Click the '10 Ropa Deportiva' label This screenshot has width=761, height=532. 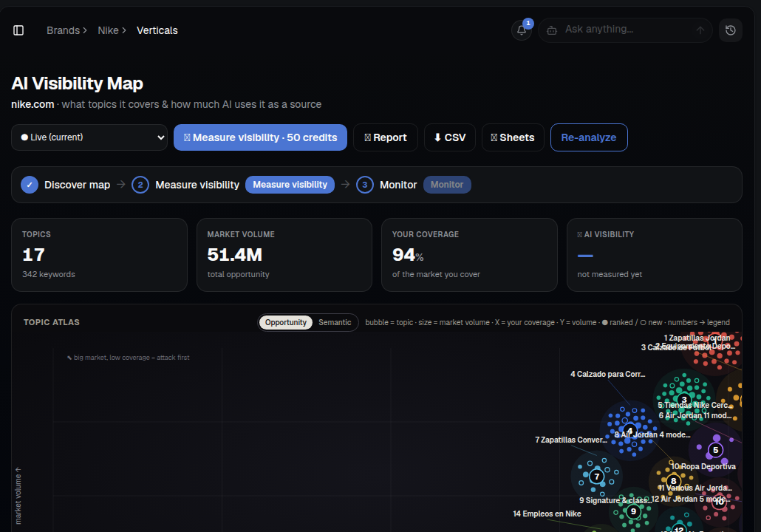click(703, 466)
